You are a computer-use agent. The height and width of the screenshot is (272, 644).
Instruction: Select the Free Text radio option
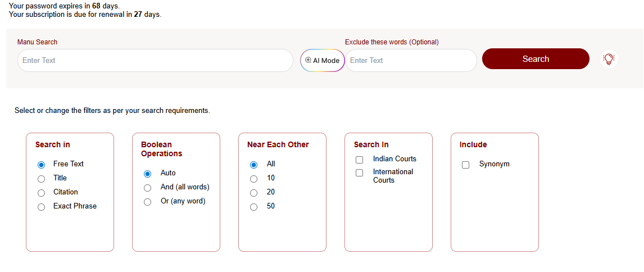41,165
